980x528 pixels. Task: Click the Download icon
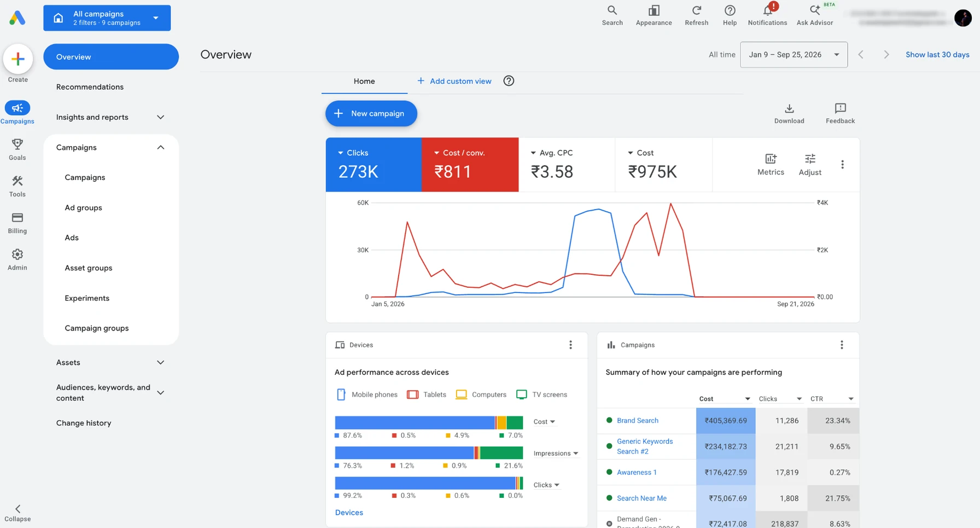(x=789, y=108)
